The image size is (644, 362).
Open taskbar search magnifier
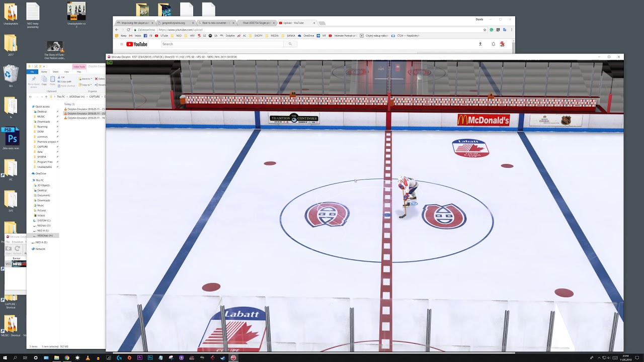pos(15,357)
